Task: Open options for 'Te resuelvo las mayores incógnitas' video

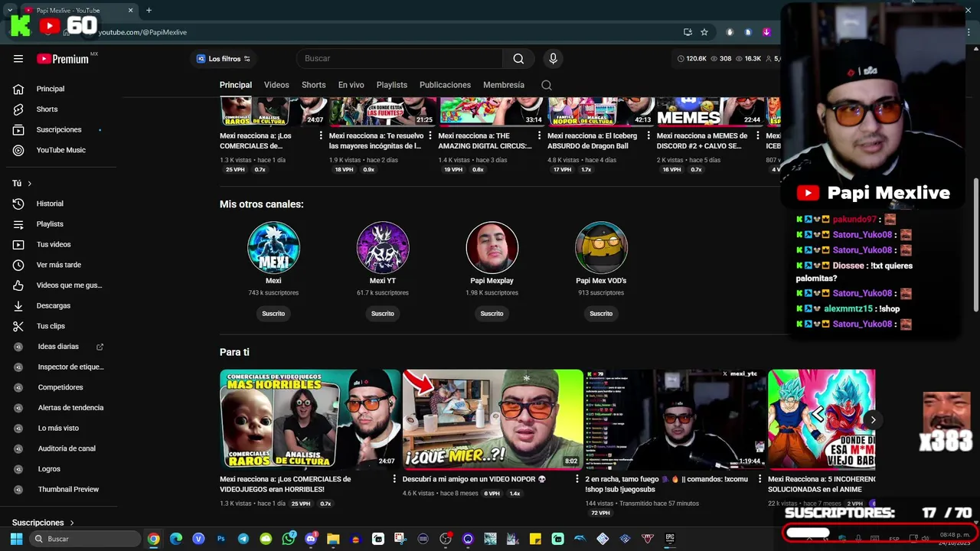Action: tap(430, 135)
